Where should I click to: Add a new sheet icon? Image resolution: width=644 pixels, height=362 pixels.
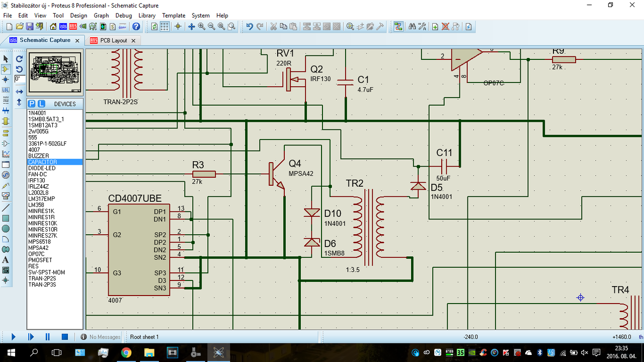click(435, 27)
